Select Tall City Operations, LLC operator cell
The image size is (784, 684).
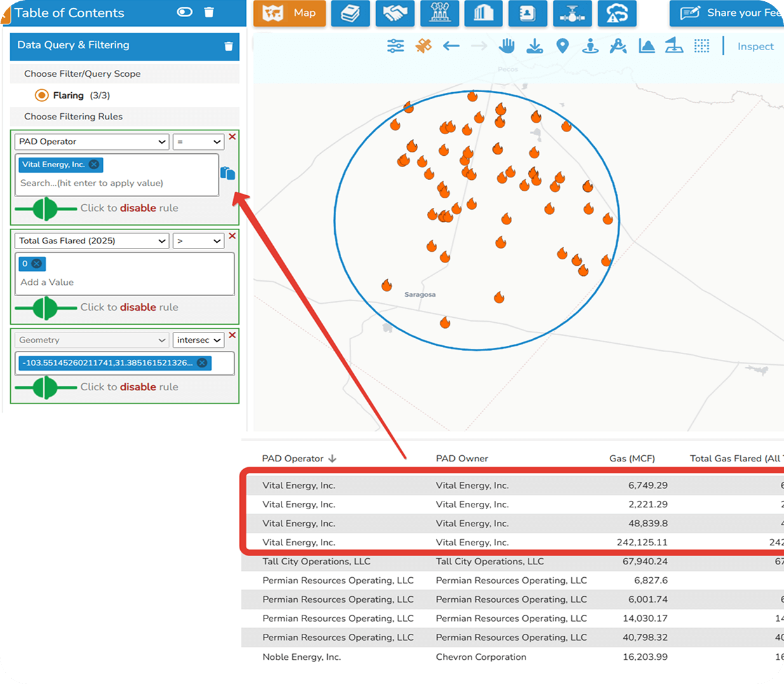pyautogui.click(x=316, y=561)
